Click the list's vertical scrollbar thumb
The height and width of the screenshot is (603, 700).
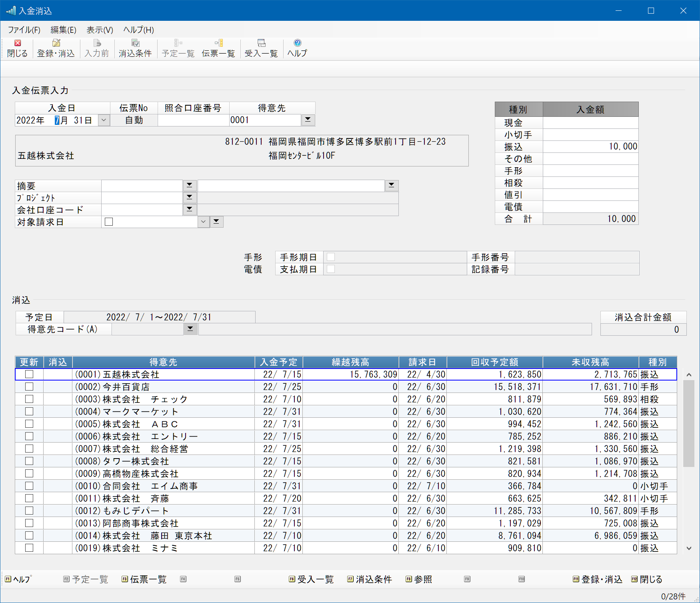click(x=688, y=423)
